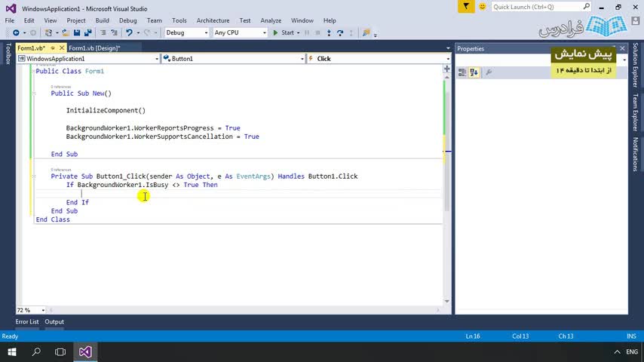
Task: Click the Windows Start button
Action: click(12, 352)
